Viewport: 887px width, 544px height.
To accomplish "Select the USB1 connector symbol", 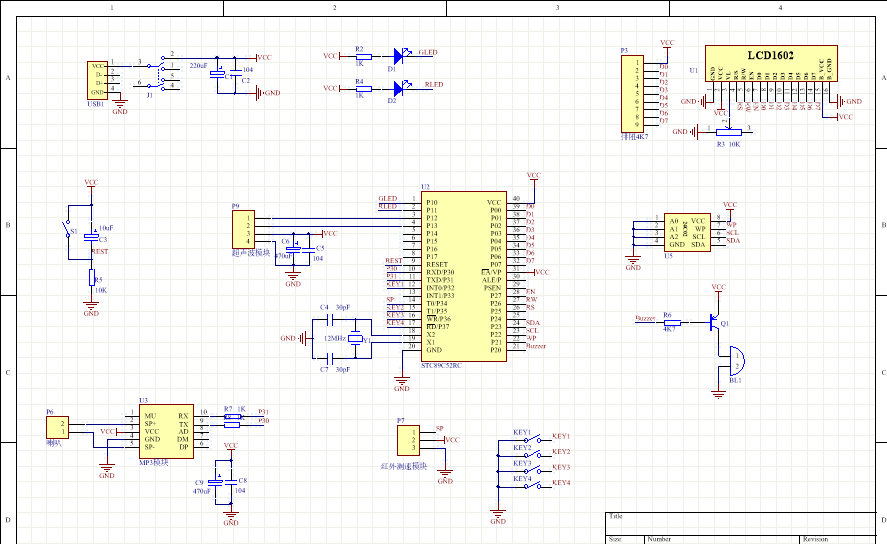I will pyautogui.click(x=97, y=81).
